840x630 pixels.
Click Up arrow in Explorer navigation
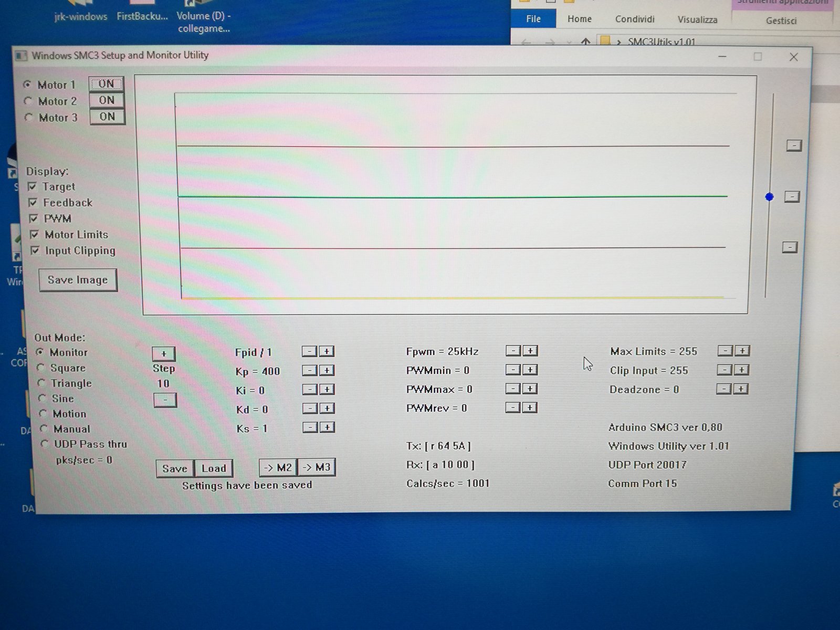click(586, 42)
